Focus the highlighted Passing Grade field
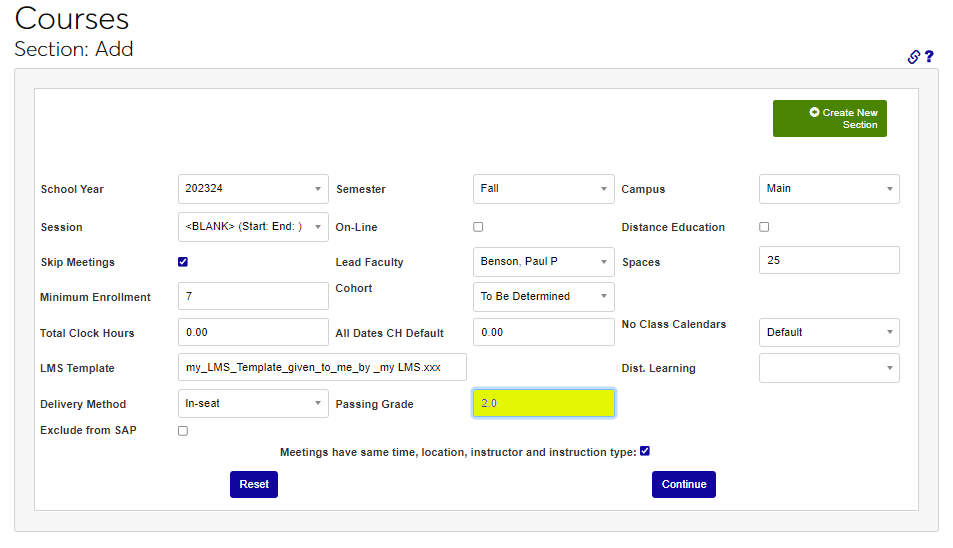The image size is (953, 548). [543, 403]
